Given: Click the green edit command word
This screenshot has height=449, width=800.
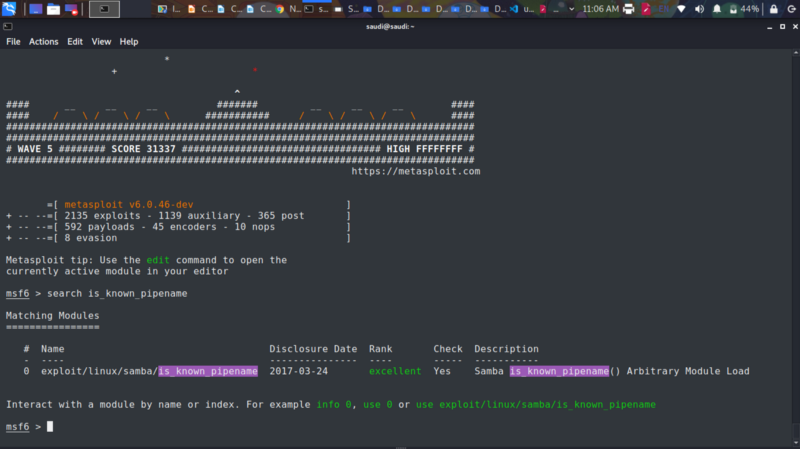Looking at the screenshot, I should [158, 260].
